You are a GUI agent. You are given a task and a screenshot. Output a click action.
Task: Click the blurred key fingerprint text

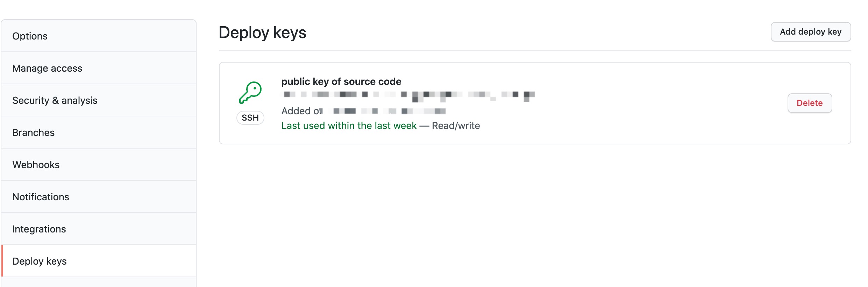408,95
